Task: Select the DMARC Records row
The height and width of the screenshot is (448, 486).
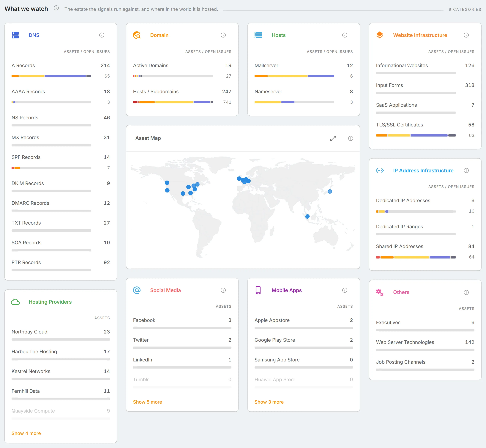Action: point(61,206)
